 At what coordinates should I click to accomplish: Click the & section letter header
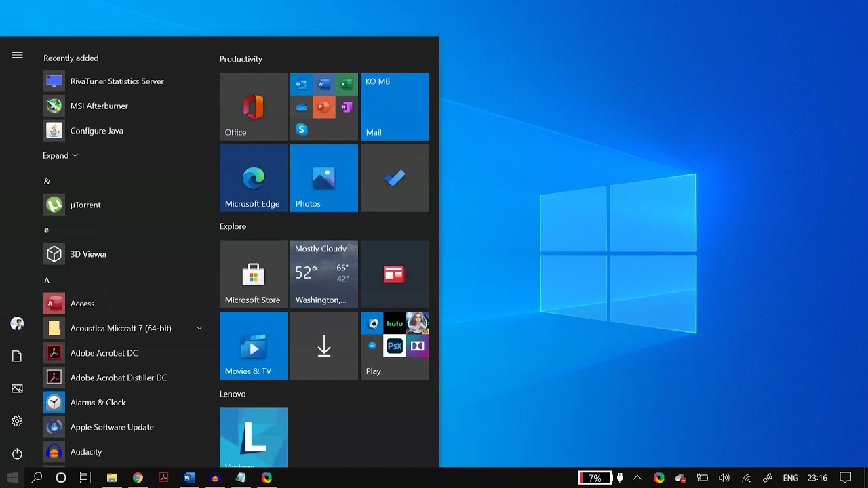pyautogui.click(x=47, y=182)
